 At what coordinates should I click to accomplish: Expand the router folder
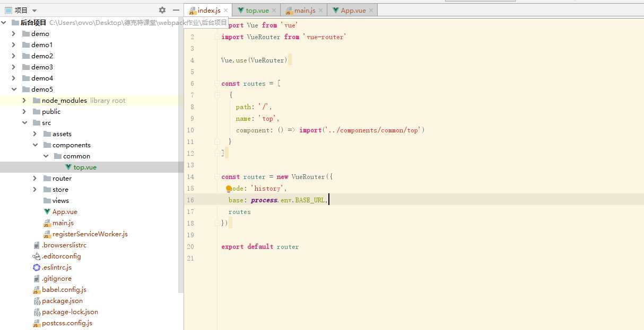point(35,179)
